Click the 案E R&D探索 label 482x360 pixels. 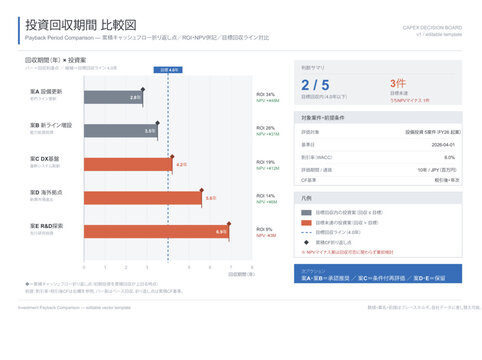pos(46,226)
